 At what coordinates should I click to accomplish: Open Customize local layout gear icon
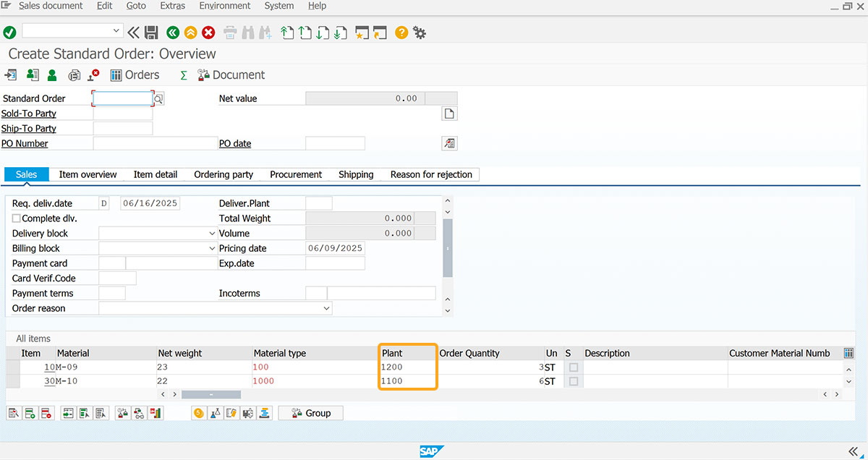coord(420,32)
